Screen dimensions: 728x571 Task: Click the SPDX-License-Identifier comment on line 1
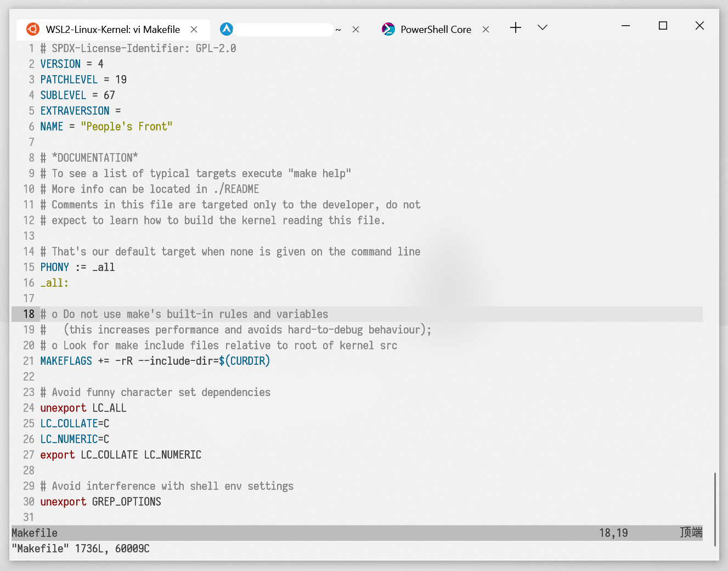[138, 48]
